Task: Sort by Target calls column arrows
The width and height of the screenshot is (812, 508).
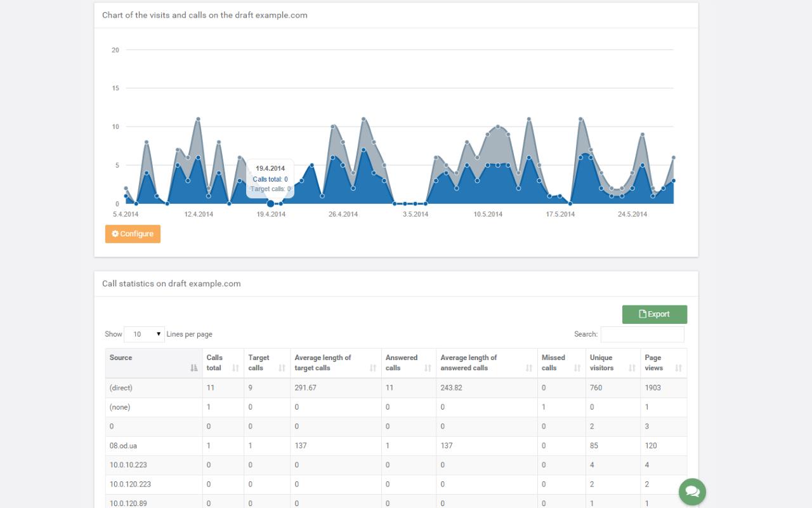Action: (x=282, y=368)
